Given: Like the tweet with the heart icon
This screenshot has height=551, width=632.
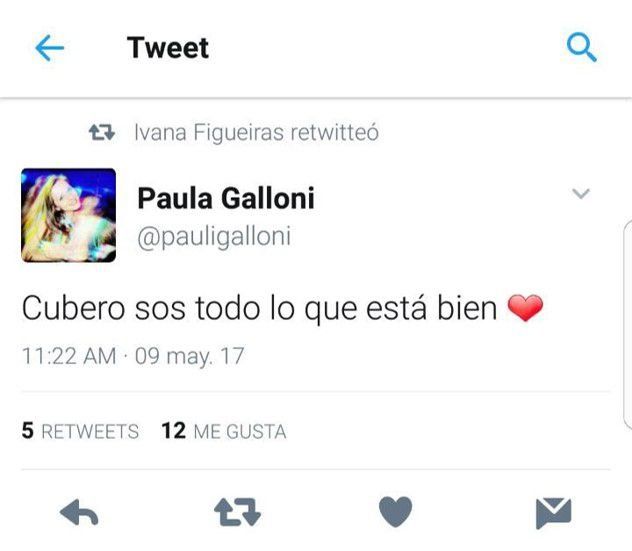Looking at the screenshot, I should pos(395,511).
